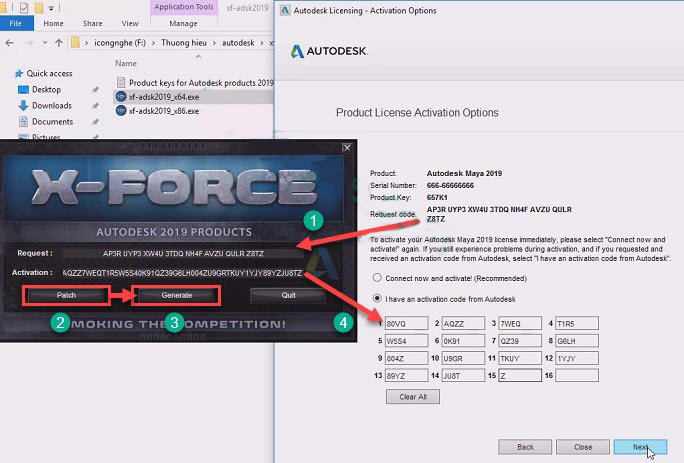Screen dimensions: 684x463
Task: Click the Autodesk Licensing window title icon
Action: tap(285, 10)
